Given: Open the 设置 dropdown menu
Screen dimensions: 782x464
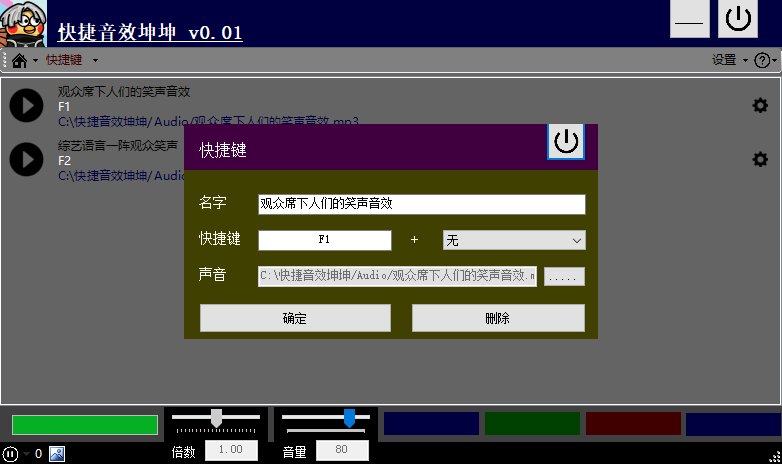Looking at the screenshot, I should pyautogui.click(x=730, y=60).
